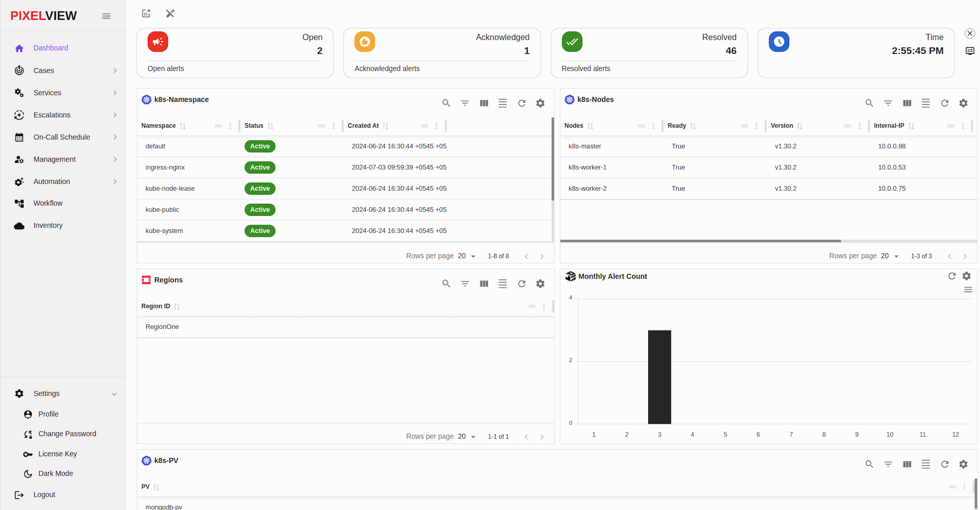Click the k8s-PV panel icon
The height and width of the screenshot is (510, 980).
[x=146, y=460]
